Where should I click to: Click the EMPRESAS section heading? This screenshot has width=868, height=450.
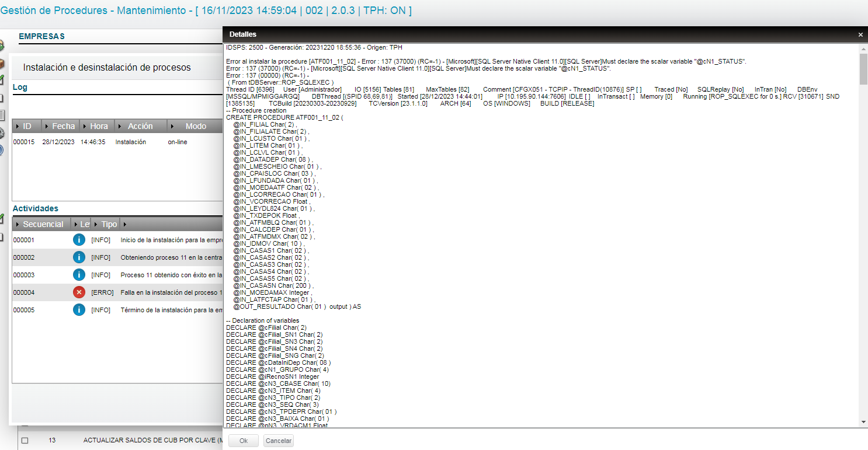(41, 36)
